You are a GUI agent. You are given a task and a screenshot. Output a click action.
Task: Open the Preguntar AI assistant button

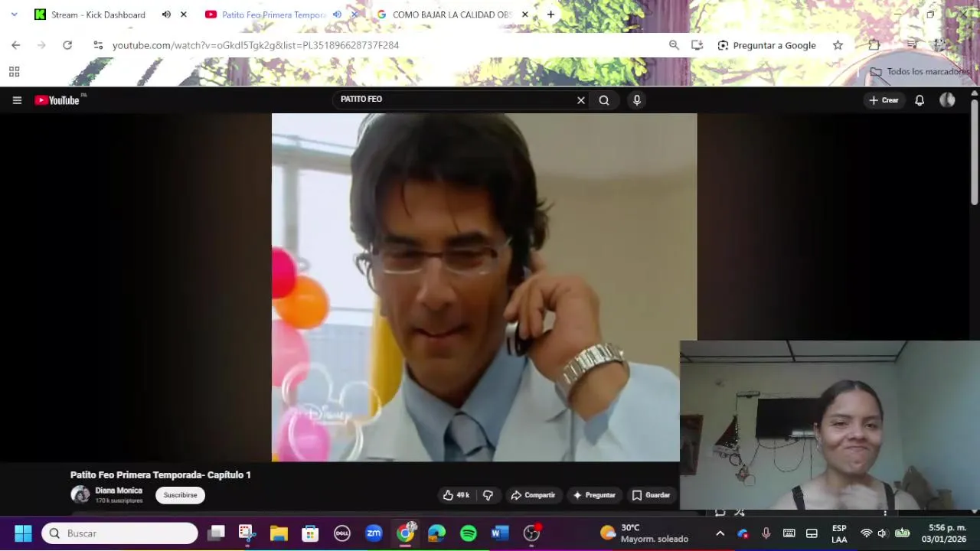coord(594,495)
